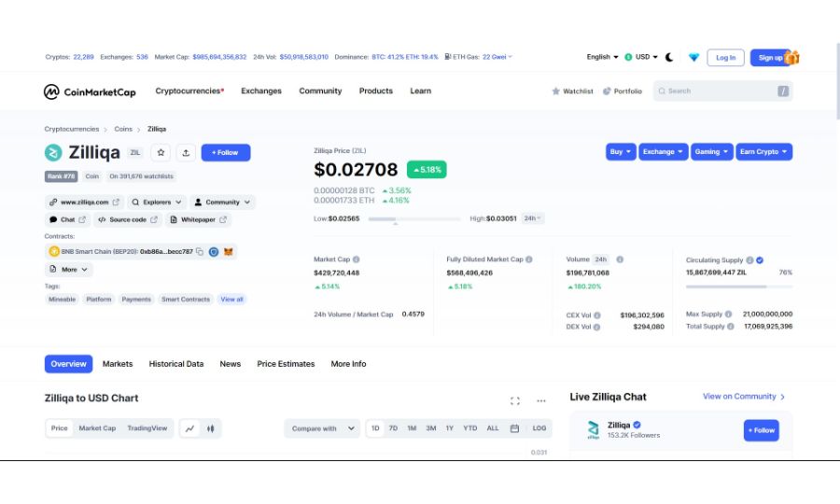Click the verified supply checkmark badge
This screenshot has height=504, width=840.
pyautogui.click(x=760, y=260)
